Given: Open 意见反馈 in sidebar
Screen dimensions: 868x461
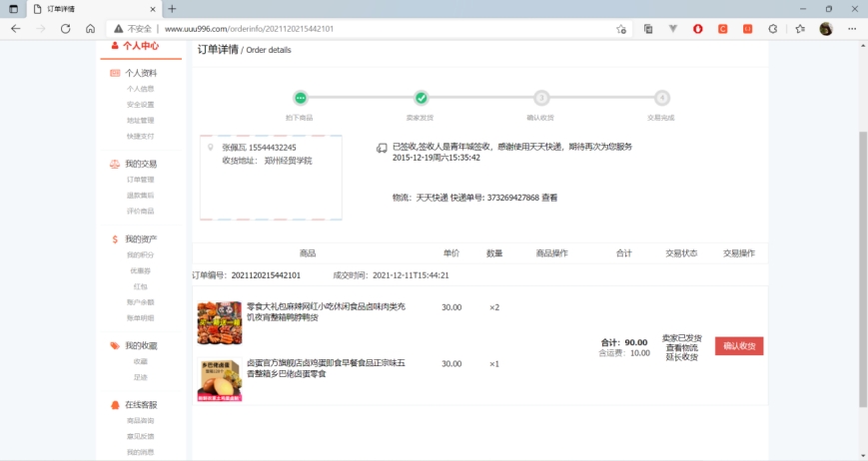Looking at the screenshot, I should point(140,436).
